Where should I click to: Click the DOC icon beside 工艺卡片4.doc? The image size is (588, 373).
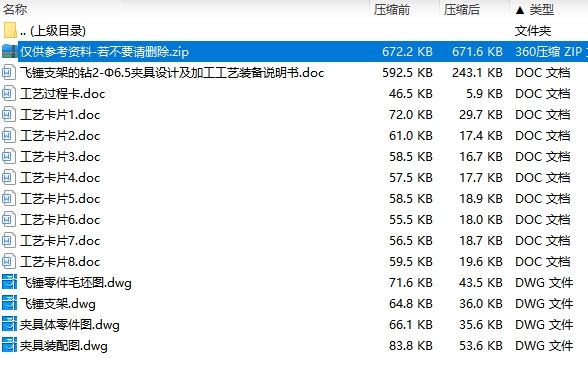[x=8, y=177]
